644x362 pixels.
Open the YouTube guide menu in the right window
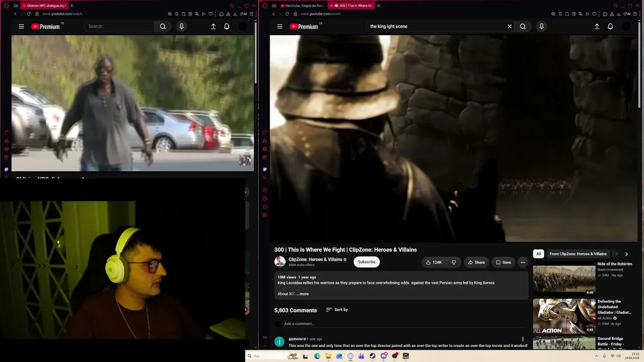[x=280, y=27]
